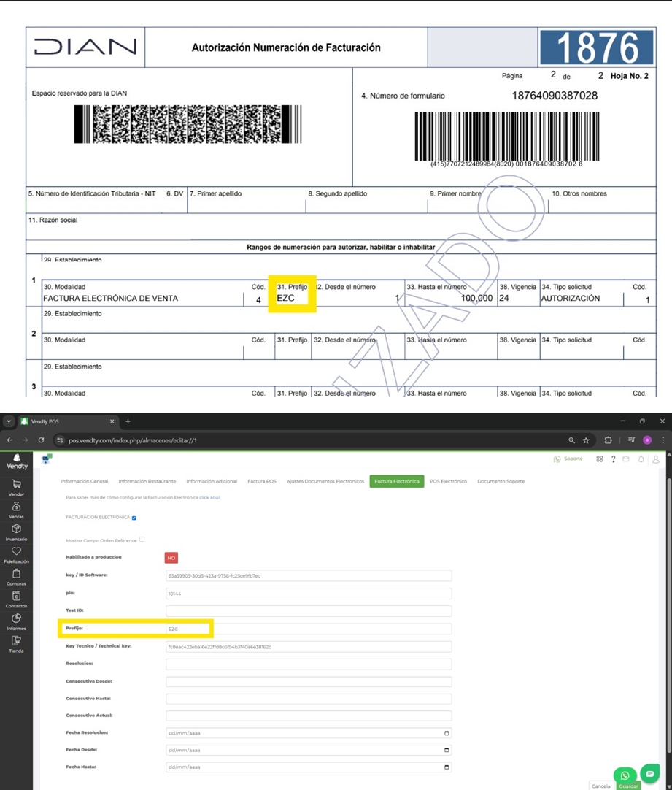Click the Key Tecnico / Technical key field
Screen dimensions: 672x790
[x=309, y=646]
